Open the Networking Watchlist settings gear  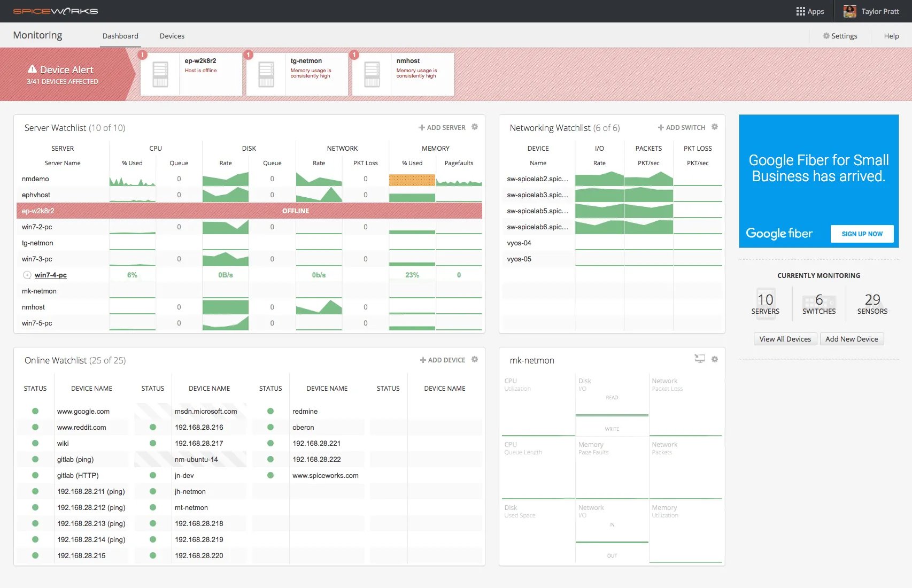[715, 127]
